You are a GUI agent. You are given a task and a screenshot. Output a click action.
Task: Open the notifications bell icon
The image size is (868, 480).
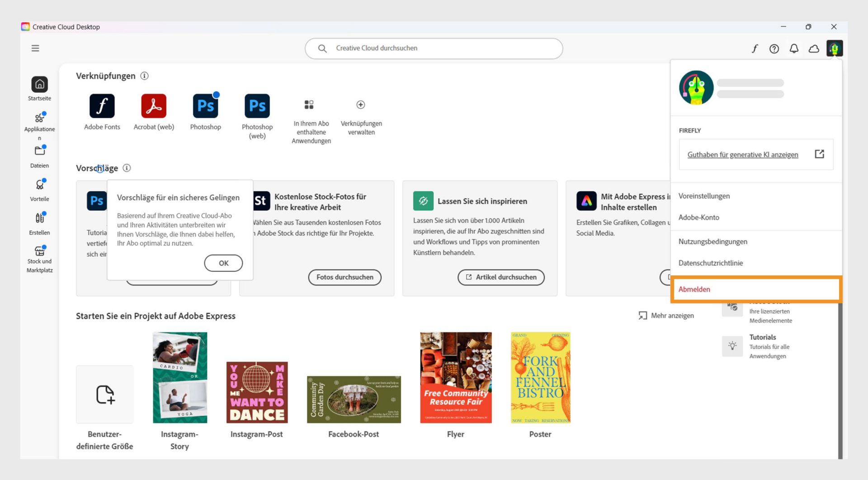click(x=793, y=48)
